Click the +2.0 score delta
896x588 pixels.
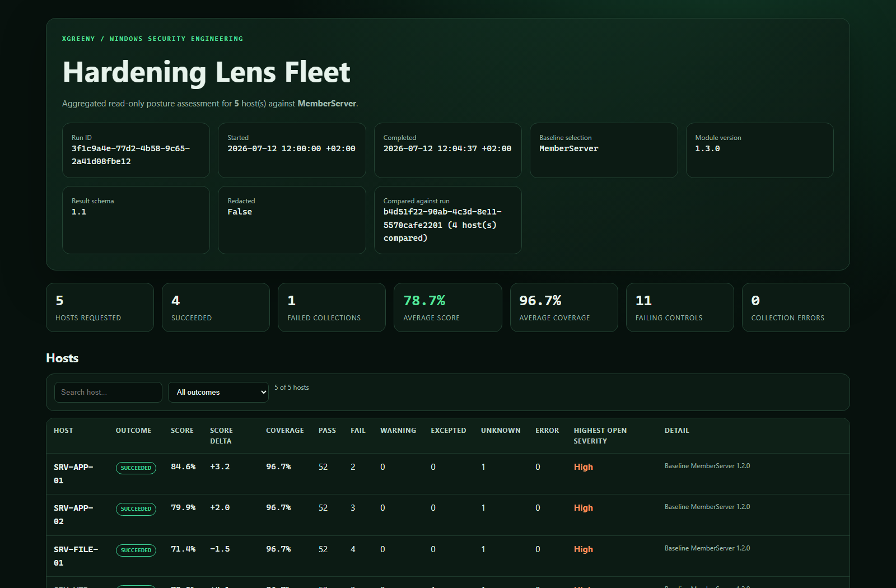220,507
